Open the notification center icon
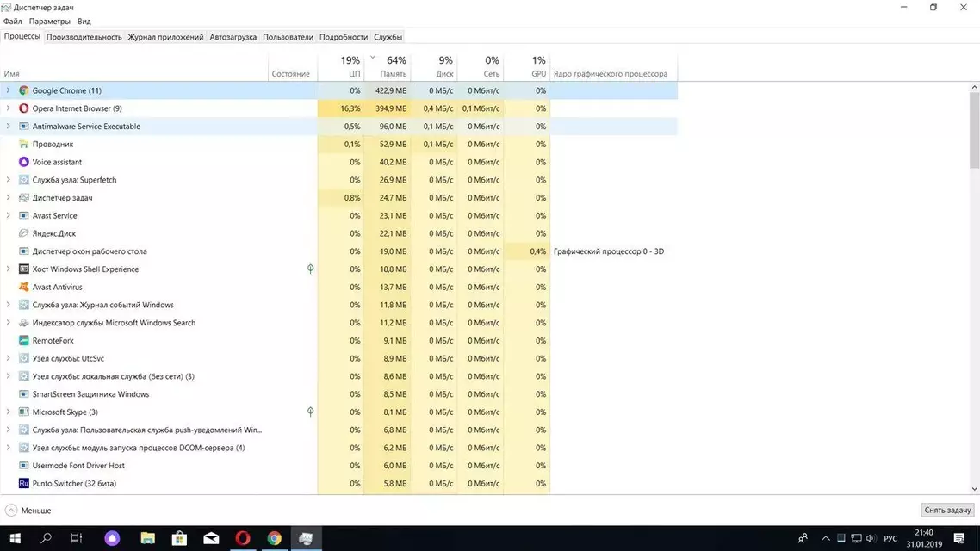 point(959,538)
